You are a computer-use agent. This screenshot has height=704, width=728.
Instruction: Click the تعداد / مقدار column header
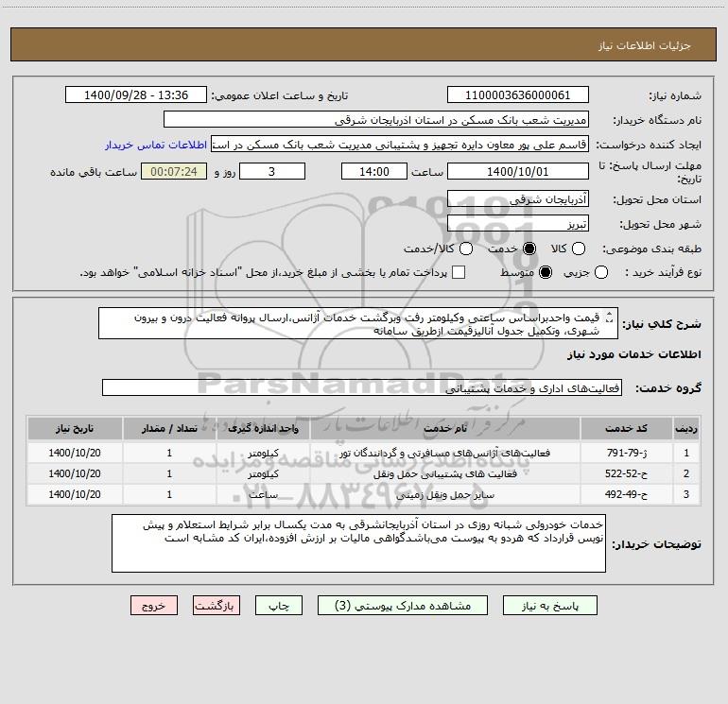[x=169, y=428]
